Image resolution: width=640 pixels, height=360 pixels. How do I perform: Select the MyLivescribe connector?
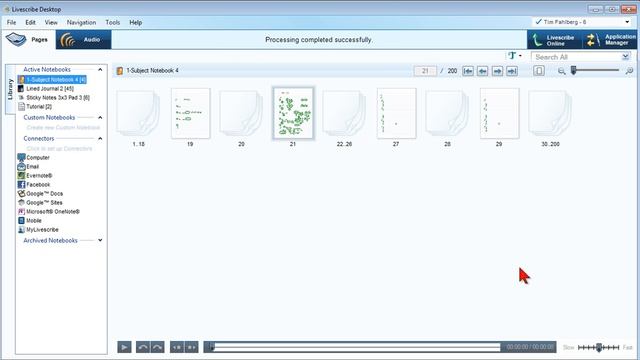tap(38, 229)
